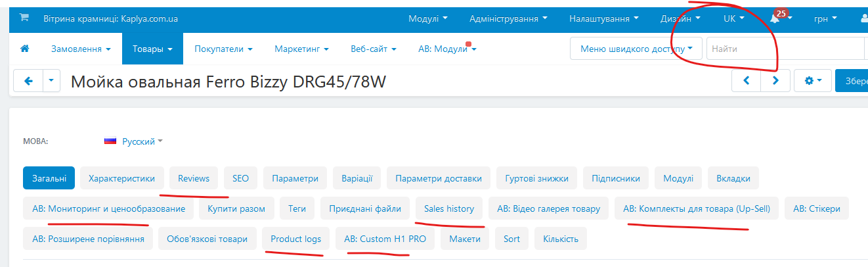Viewport: 868px width, 267px height.
Task: Click the shopping cart icon
Action: point(24,18)
